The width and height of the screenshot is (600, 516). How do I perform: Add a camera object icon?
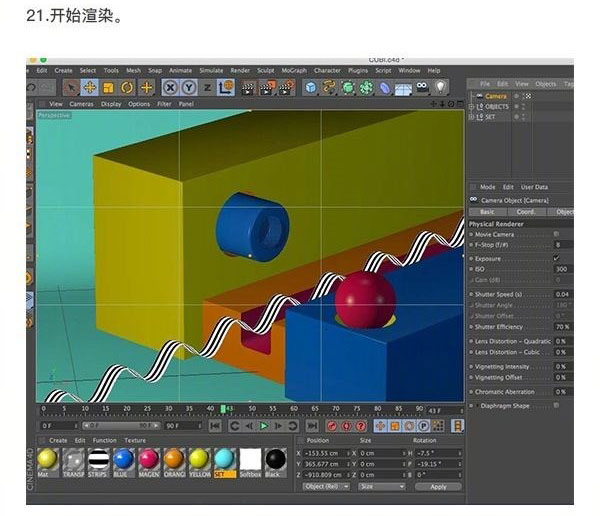[422, 87]
